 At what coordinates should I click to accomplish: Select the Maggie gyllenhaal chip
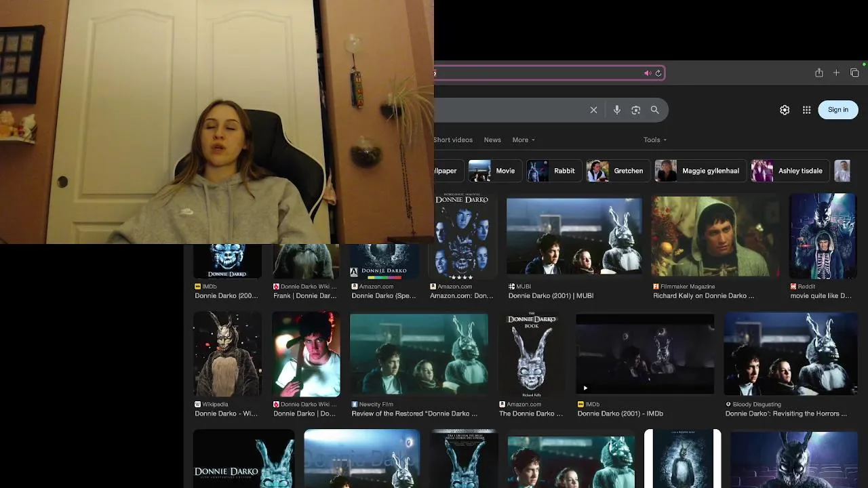pos(701,171)
